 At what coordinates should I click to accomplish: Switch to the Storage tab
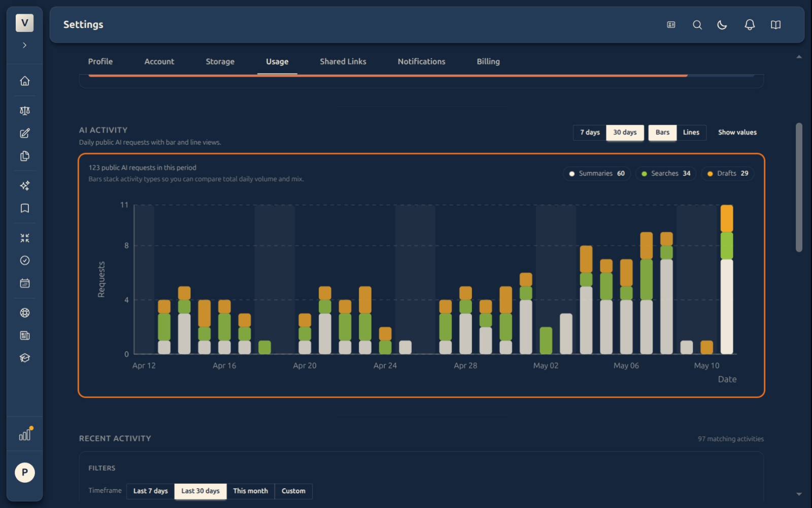(x=220, y=61)
